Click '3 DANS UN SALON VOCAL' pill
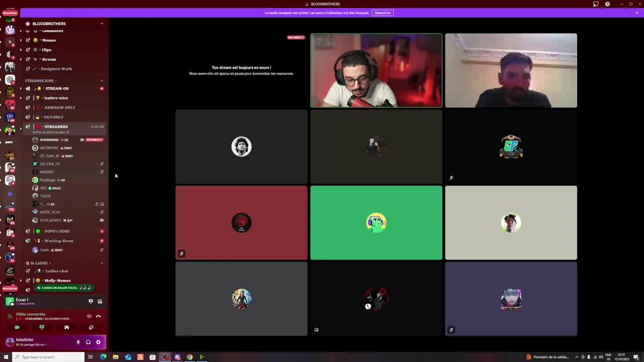Screen dimensions: 644x362 click(x=64, y=288)
